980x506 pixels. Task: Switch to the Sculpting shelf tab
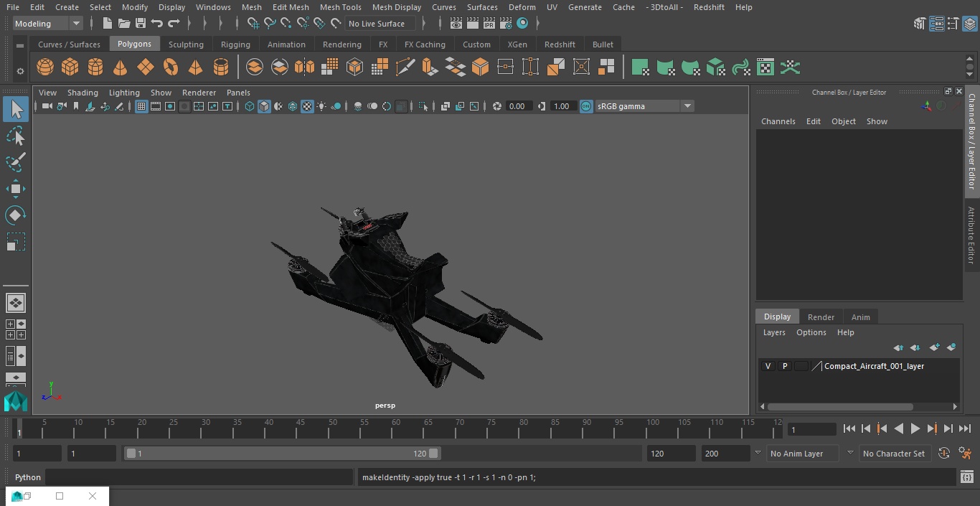click(x=186, y=44)
